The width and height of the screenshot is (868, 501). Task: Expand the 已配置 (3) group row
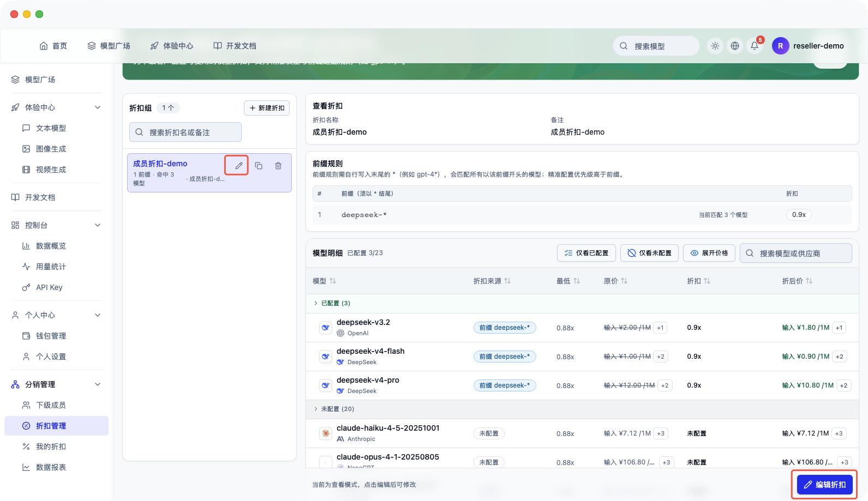(x=582, y=303)
